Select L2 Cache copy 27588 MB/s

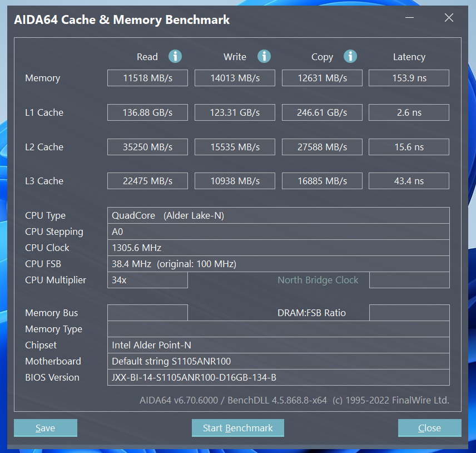(322, 147)
